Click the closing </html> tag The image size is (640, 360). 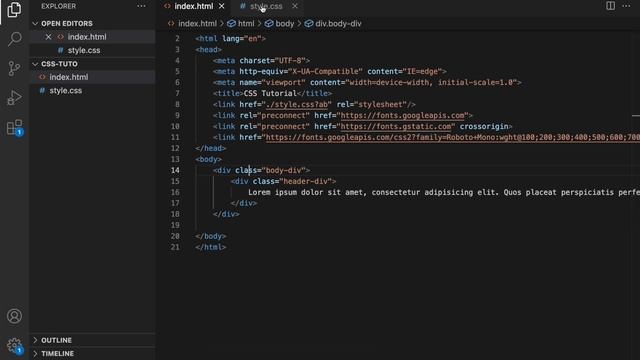coord(211,247)
